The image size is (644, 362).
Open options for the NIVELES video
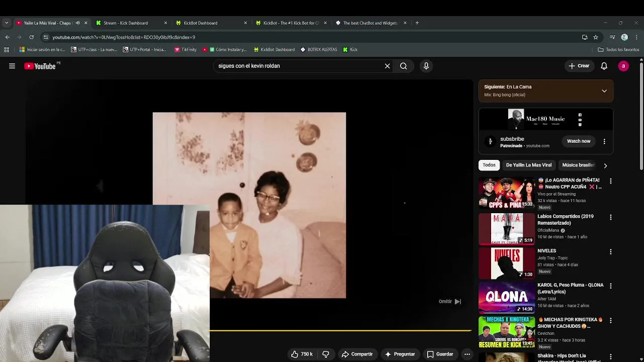point(611,251)
